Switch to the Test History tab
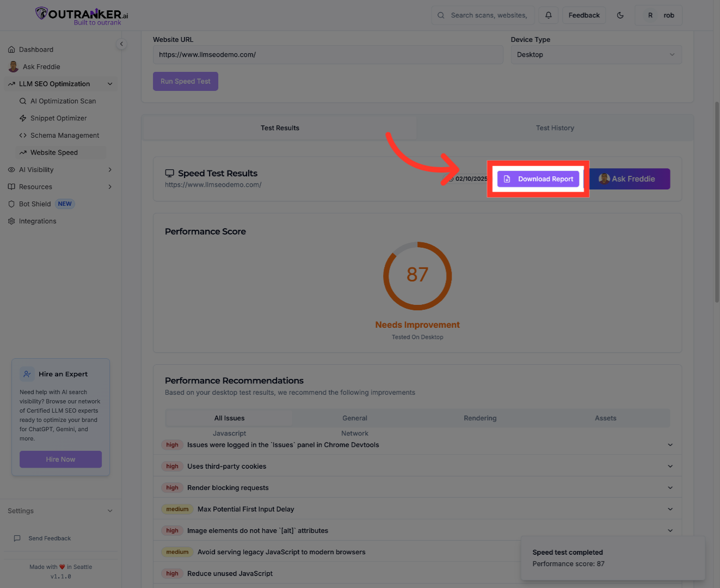The image size is (720, 588). [555, 127]
